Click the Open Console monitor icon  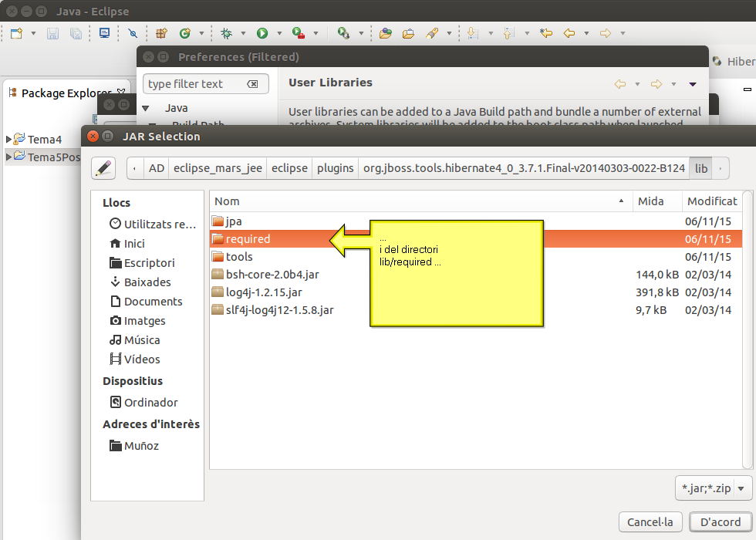click(104, 33)
